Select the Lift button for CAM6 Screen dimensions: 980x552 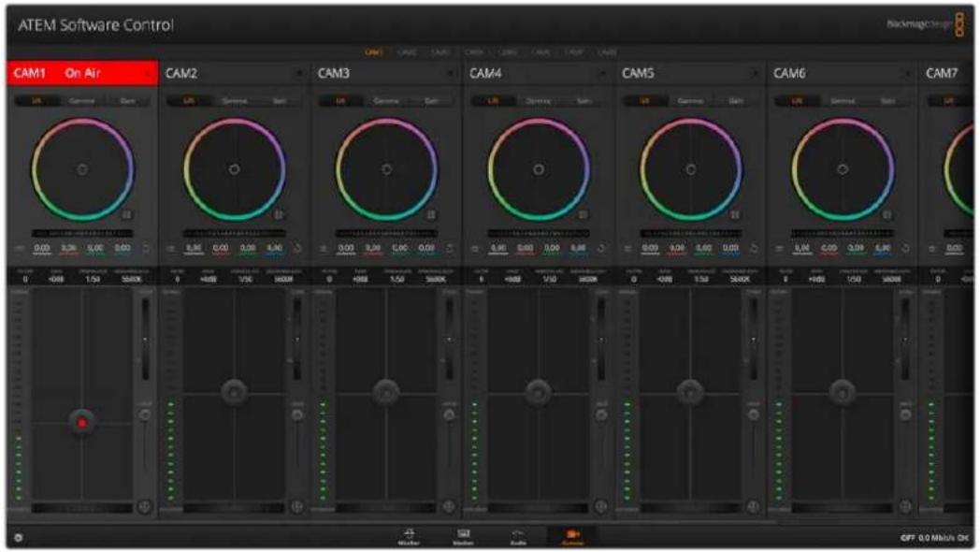tap(797, 101)
